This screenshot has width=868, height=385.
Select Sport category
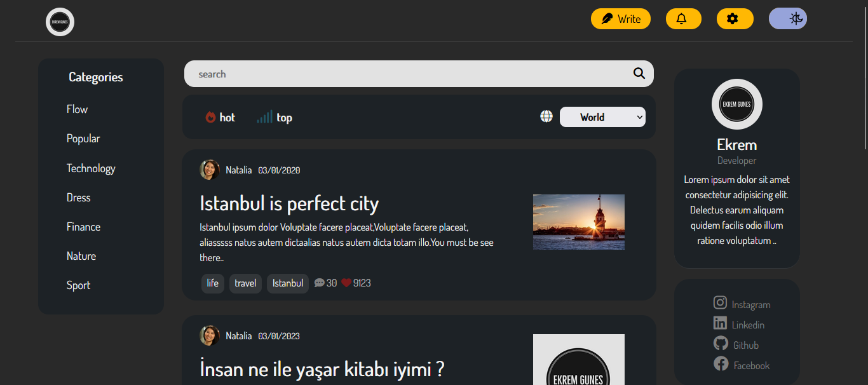(78, 285)
